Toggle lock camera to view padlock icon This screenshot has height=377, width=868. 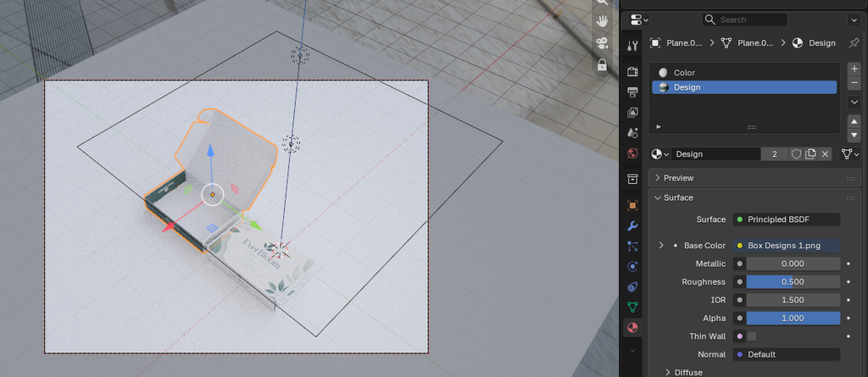[x=603, y=65]
